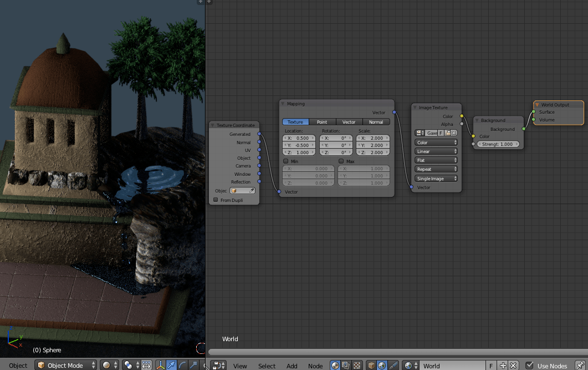Switch to the Normal tab in Mapping node
The width and height of the screenshot is (588, 370).
point(376,121)
